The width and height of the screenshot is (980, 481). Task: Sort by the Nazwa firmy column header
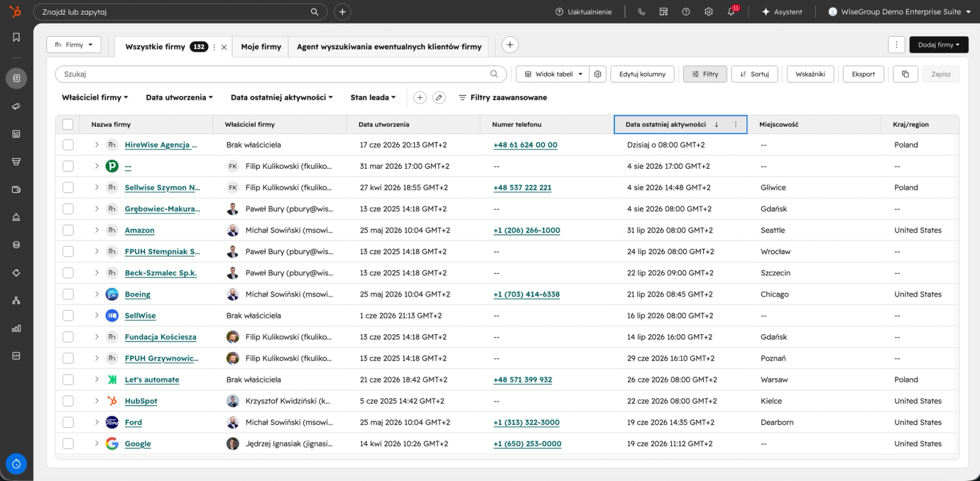point(111,124)
